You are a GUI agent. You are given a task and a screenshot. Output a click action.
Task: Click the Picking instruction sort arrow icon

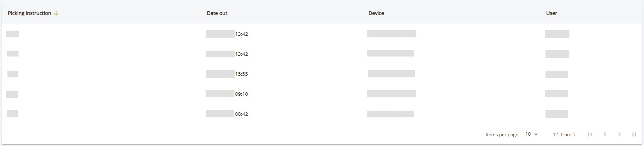56,13
